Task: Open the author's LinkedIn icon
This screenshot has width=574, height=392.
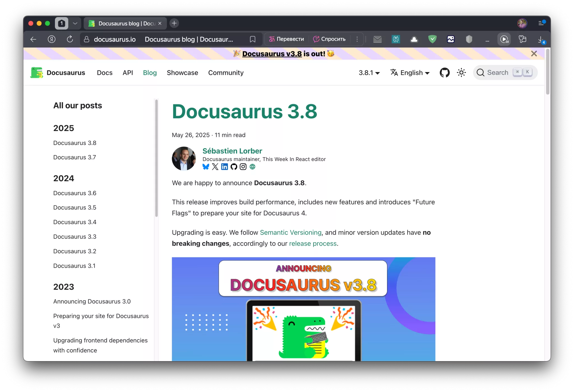Action: tap(224, 167)
